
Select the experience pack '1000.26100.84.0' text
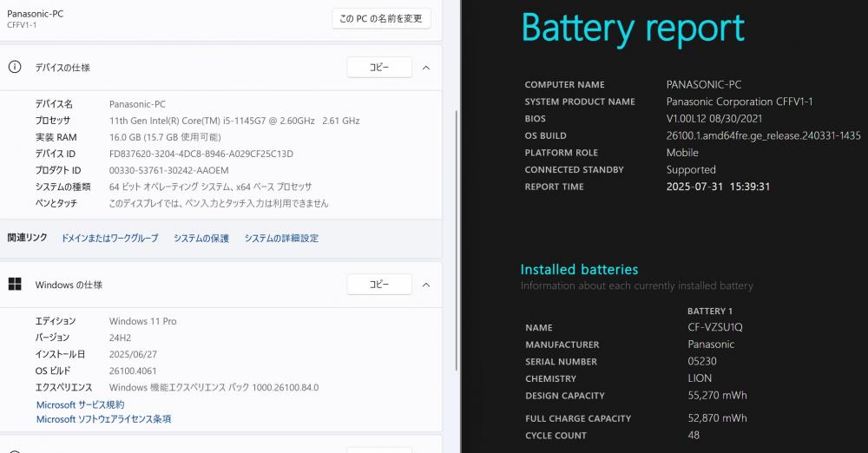285,388
